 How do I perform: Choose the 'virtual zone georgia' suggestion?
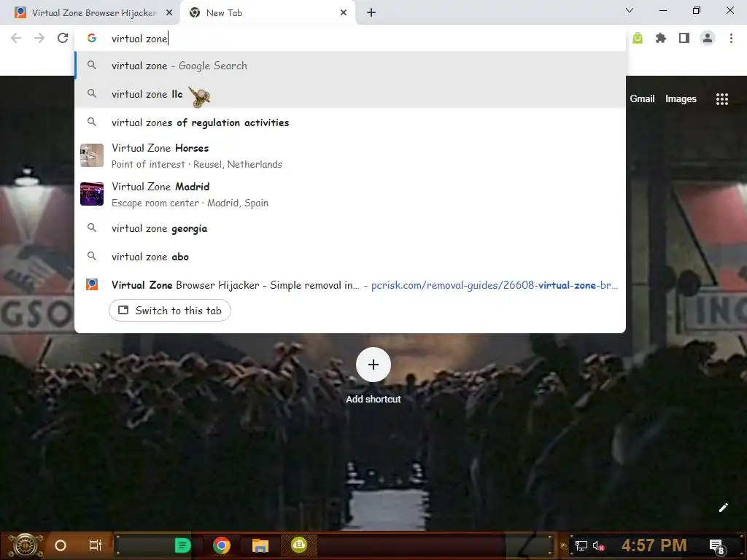tap(349, 228)
